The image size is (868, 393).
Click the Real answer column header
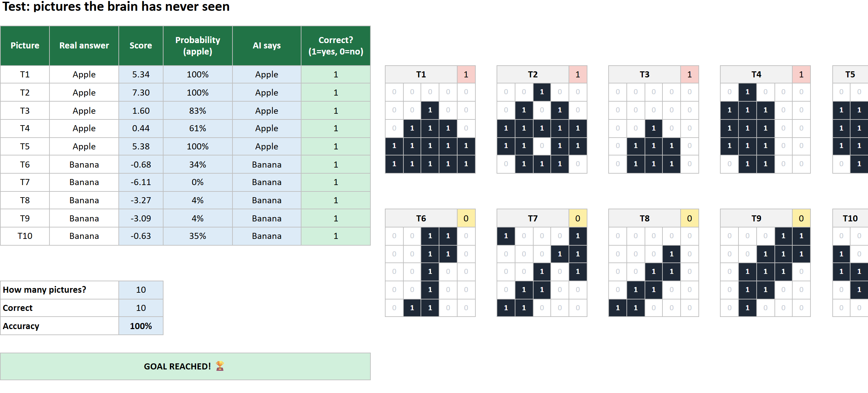click(x=84, y=46)
